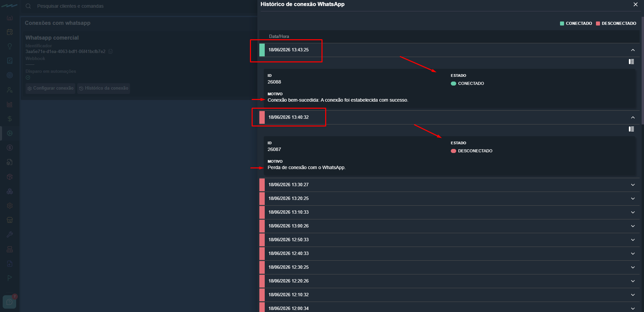Screen dimensions: 644x312
Task: Expand the 18/06/2026 13:00:26 entry
Action: (x=633, y=226)
